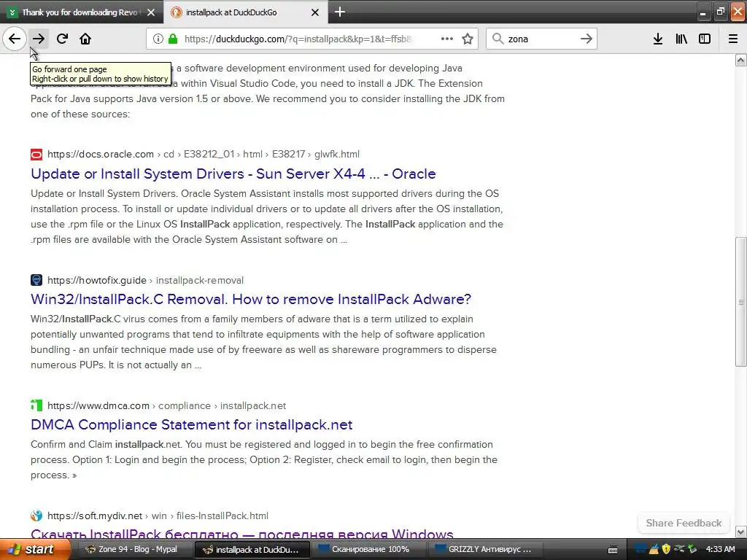Open the browser home page

[x=85, y=39]
